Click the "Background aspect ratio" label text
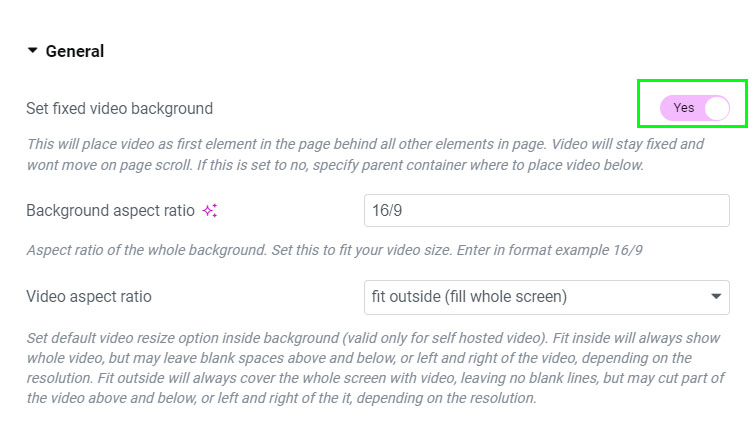The height and width of the screenshot is (424, 755). click(x=110, y=211)
